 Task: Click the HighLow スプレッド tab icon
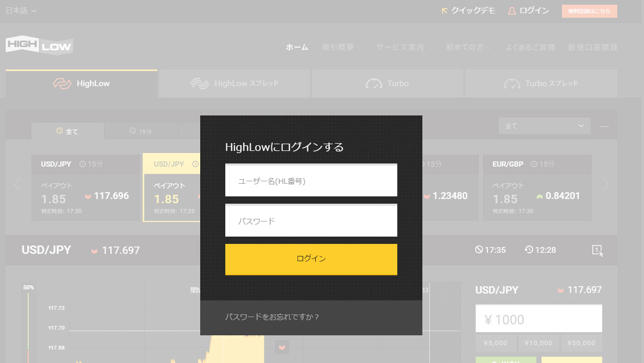[200, 84]
